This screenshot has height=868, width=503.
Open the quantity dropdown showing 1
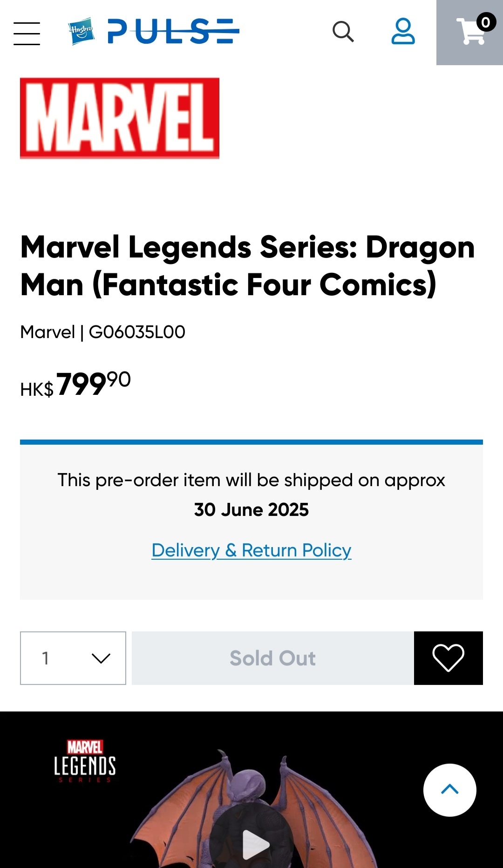[73, 658]
